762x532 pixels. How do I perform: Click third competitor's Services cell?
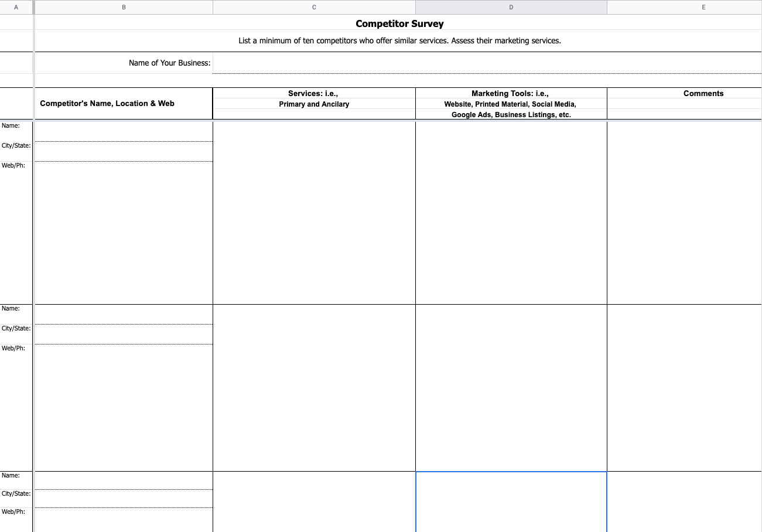(314, 502)
